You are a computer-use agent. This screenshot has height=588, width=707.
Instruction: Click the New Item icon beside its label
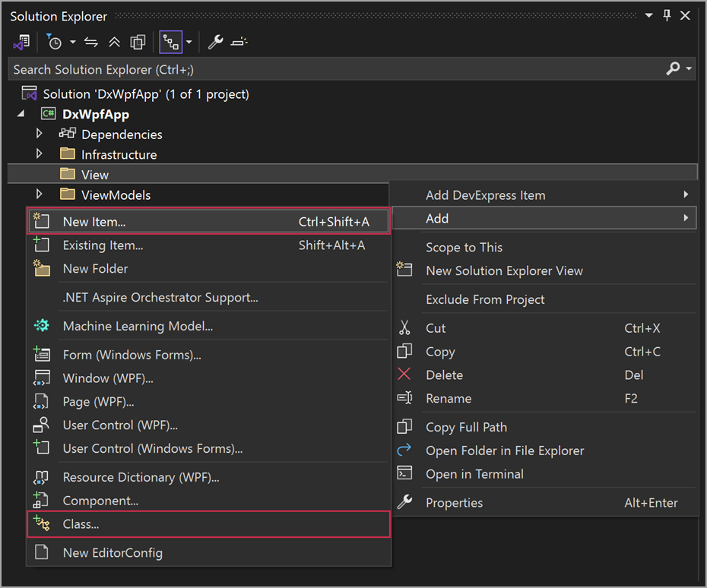42,221
